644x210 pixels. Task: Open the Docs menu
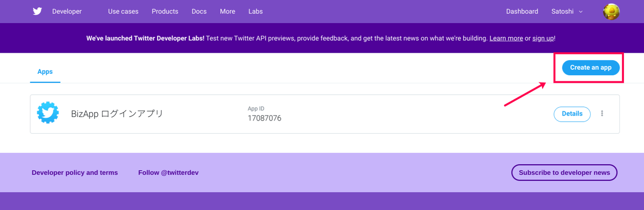(199, 12)
